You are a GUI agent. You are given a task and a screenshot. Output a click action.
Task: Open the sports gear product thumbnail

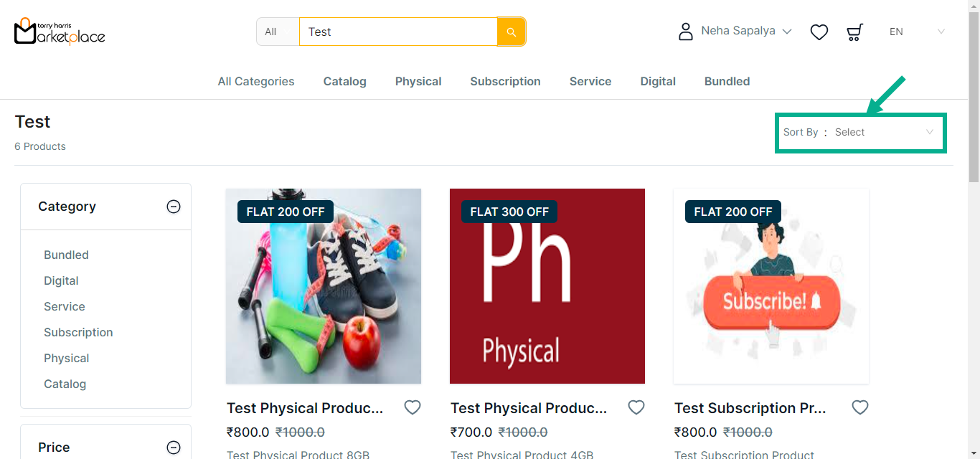(323, 286)
